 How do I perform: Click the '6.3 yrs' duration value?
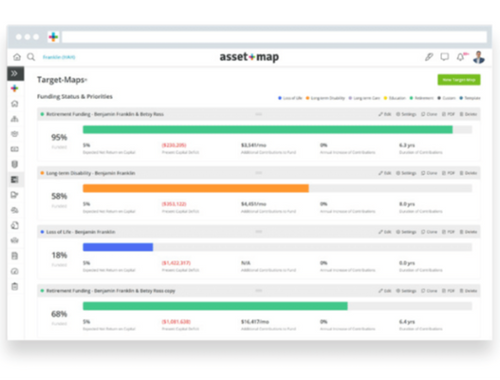[407, 145]
